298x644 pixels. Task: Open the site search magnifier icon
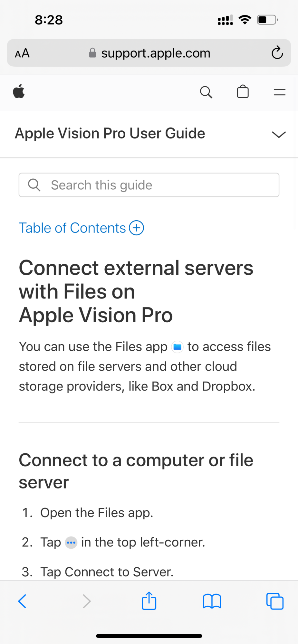(206, 92)
